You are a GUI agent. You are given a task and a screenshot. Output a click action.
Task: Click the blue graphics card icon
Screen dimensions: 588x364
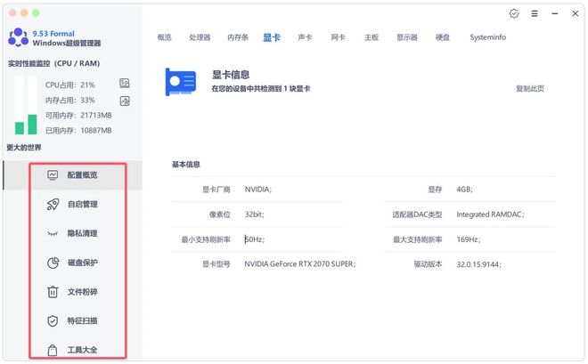tap(181, 82)
